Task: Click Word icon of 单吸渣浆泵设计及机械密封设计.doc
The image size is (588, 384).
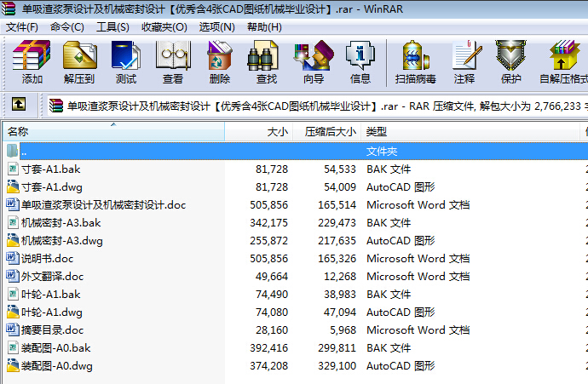Action: [x=13, y=204]
